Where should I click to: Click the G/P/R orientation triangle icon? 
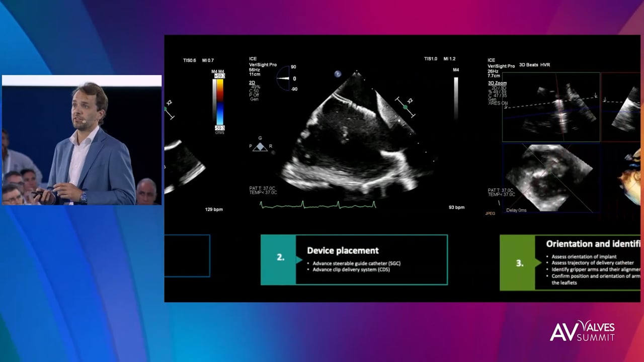coord(260,146)
